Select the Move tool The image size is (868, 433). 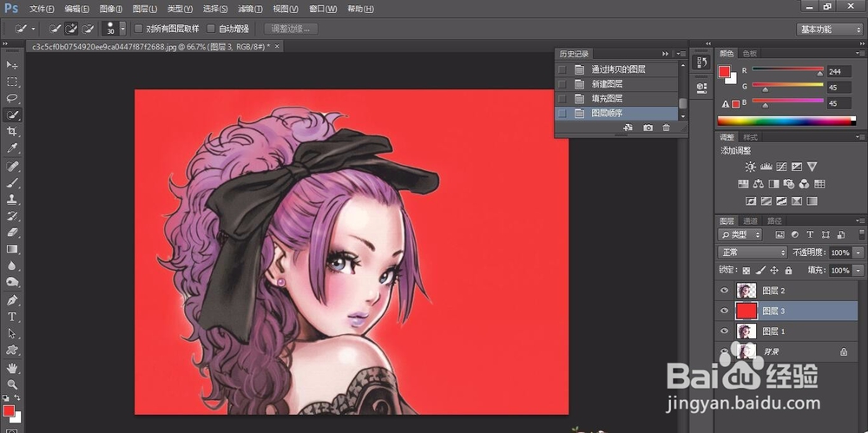click(11, 65)
